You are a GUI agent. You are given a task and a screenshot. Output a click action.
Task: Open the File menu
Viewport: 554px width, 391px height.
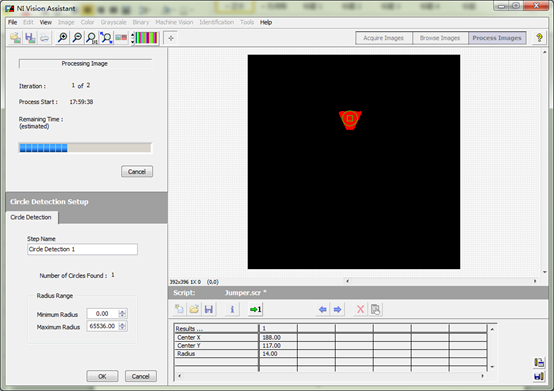12,22
